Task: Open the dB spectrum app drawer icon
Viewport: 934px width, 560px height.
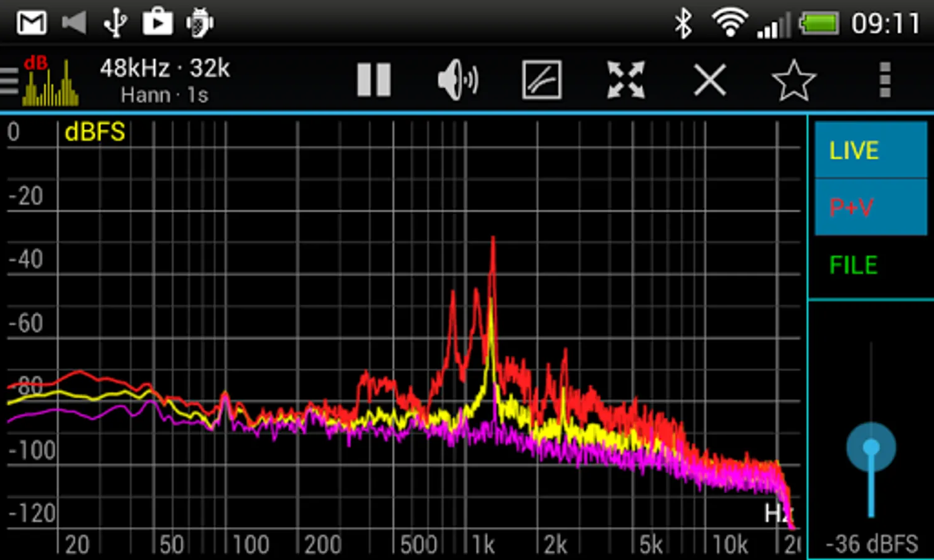Action: 40,80
